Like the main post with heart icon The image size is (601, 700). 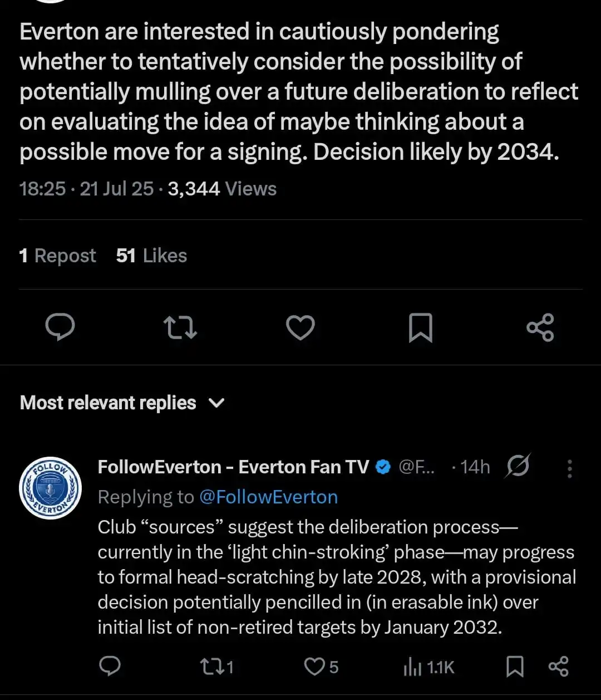coord(300,327)
